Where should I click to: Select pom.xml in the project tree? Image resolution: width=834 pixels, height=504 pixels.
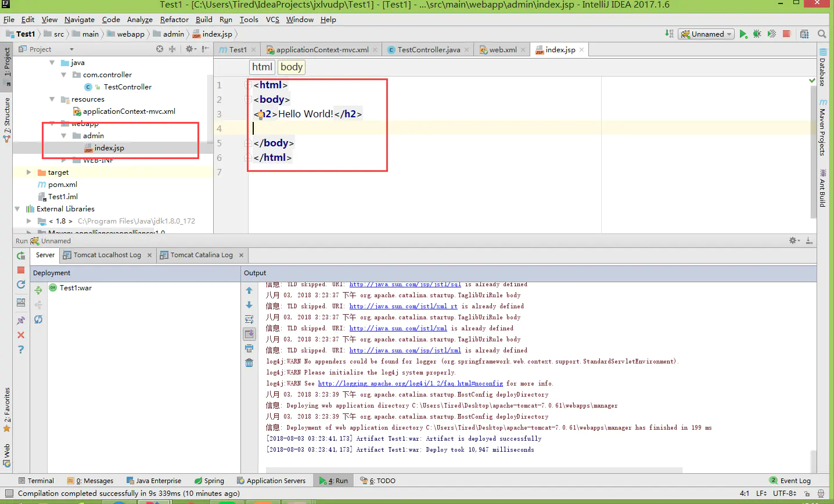click(x=62, y=185)
